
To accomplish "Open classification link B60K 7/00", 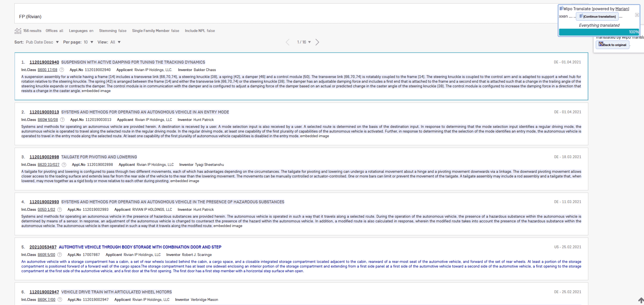I will (x=46, y=300).
